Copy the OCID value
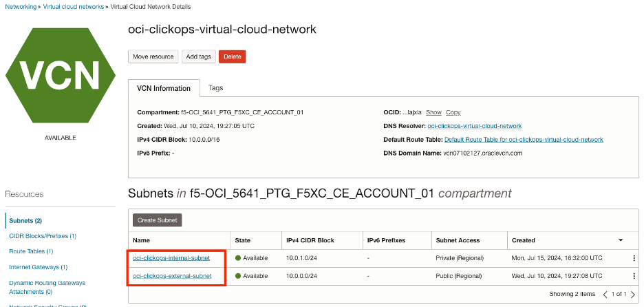 click(x=453, y=112)
